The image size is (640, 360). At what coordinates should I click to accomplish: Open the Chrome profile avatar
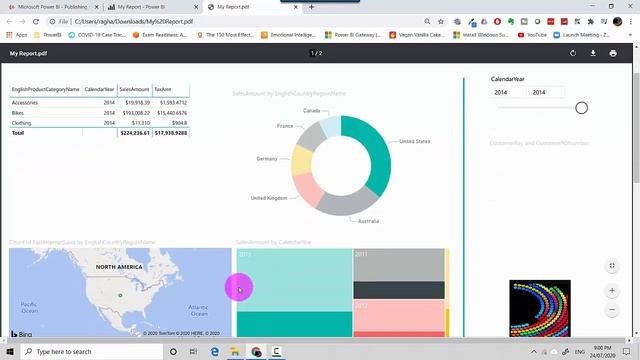(x=618, y=22)
